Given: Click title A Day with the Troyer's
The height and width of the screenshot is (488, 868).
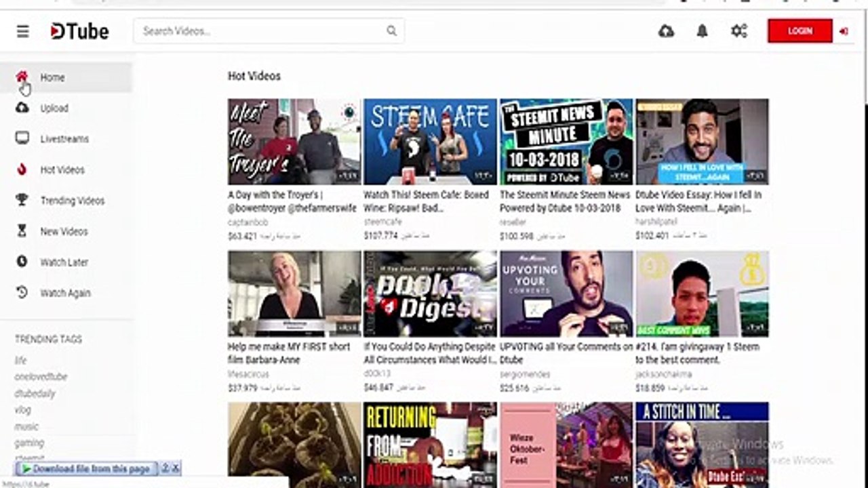Looking at the screenshot, I should [292, 201].
